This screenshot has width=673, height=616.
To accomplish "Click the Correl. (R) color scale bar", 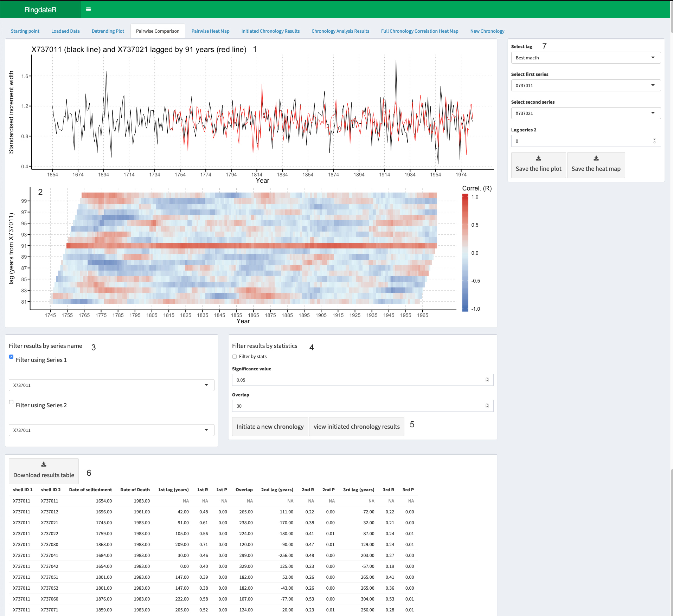I will point(465,253).
